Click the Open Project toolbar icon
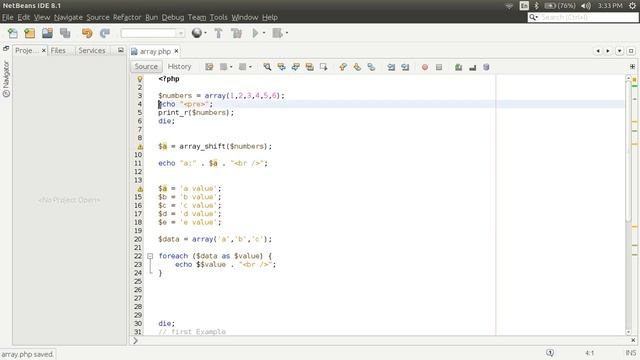The width and height of the screenshot is (640, 360). tap(47, 33)
